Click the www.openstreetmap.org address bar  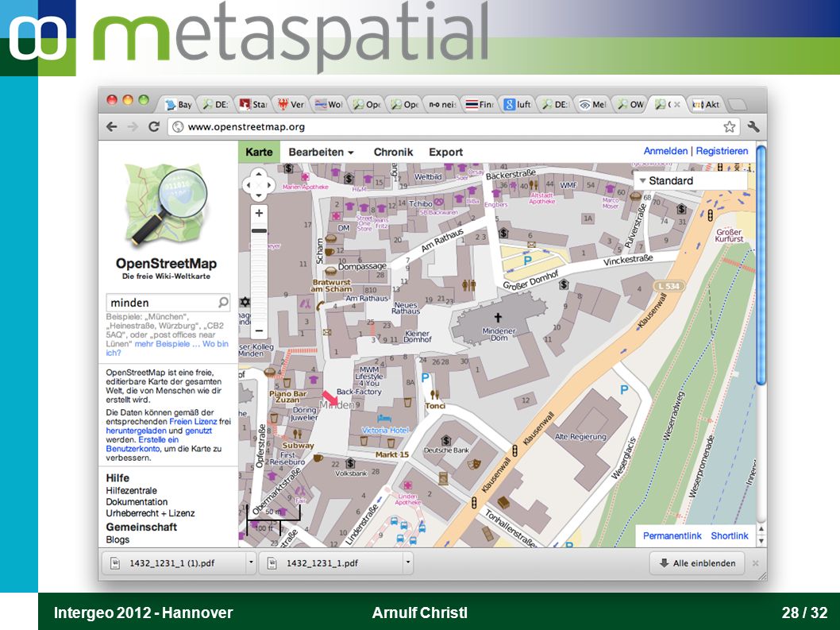point(455,127)
